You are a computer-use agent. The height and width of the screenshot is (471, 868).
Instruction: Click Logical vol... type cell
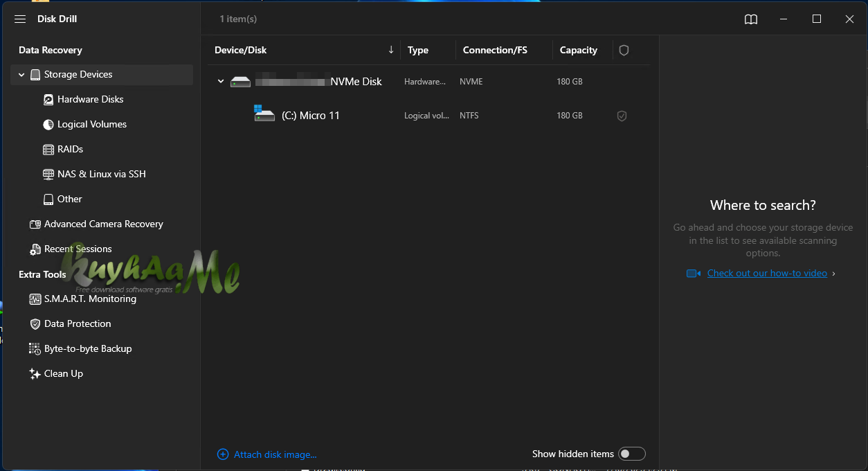click(x=427, y=116)
